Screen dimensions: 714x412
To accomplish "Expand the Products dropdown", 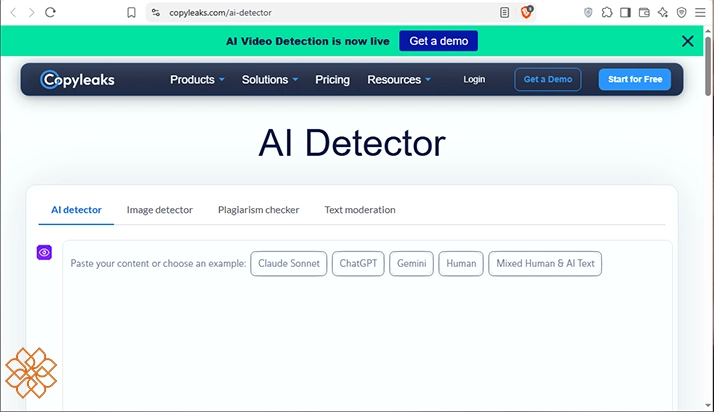I will (x=197, y=80).
